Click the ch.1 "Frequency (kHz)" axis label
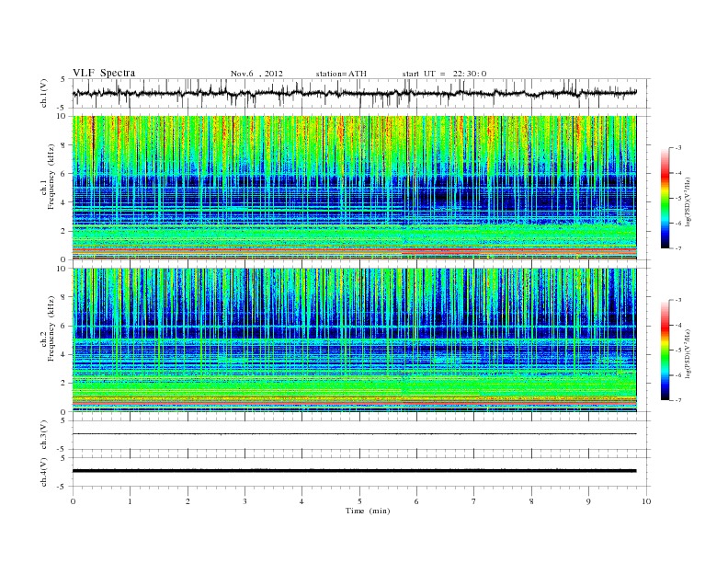This screenshot has width=728, height=563. (51, 177)
